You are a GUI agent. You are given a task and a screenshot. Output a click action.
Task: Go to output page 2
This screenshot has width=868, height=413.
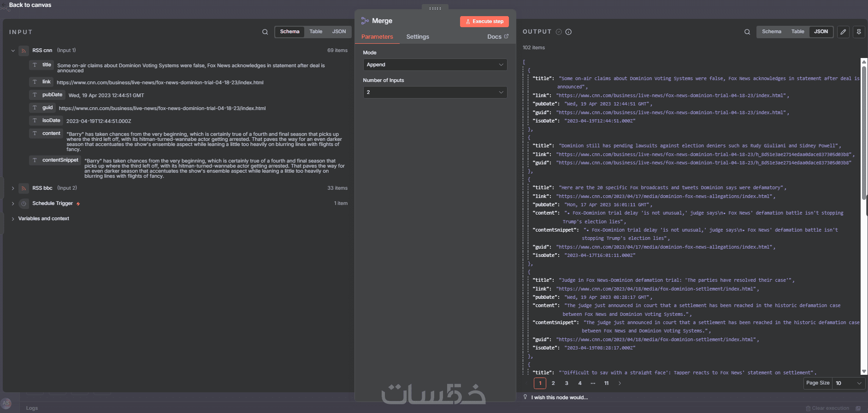[x=553, y=383]
